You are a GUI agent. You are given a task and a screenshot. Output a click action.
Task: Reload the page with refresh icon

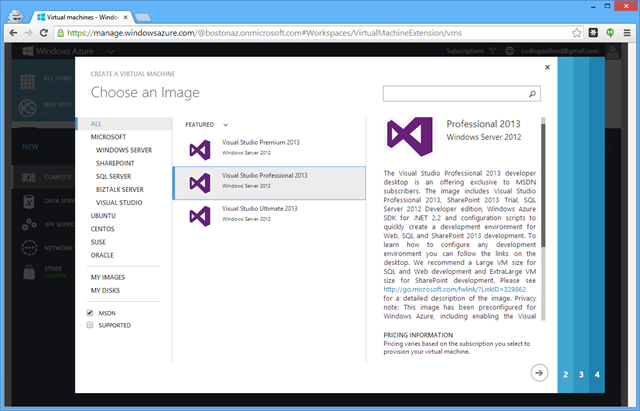pos(59,32)
